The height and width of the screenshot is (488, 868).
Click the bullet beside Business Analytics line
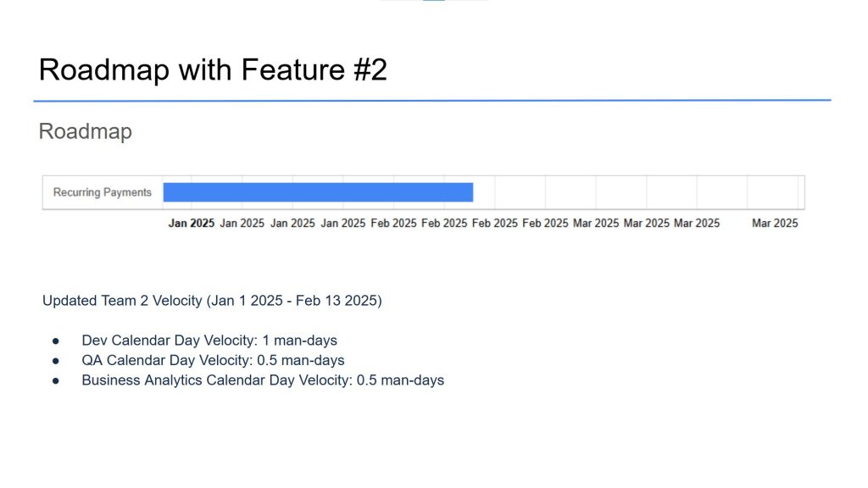click(x=55, y=380)
